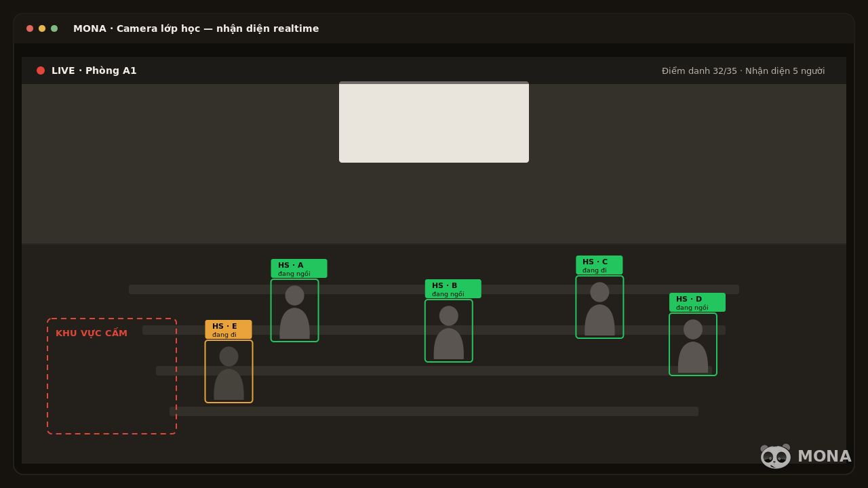Click student A's silhouette detection box
Viewport: 868px width, 488px height.
point(295,310)
